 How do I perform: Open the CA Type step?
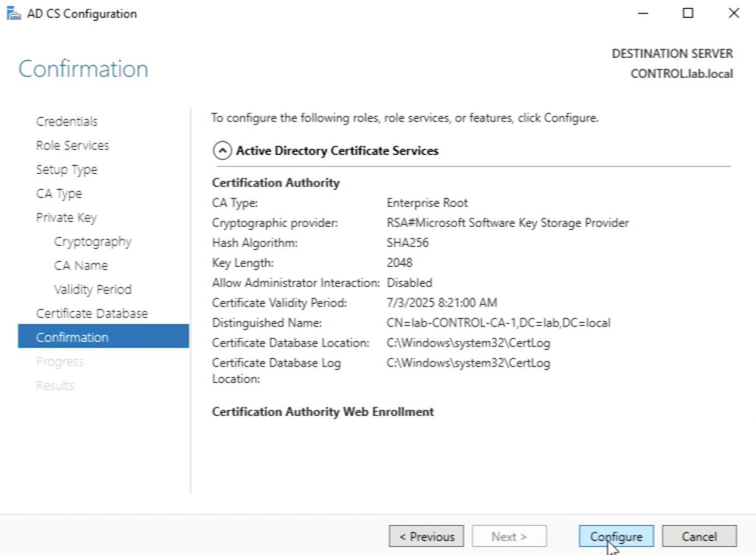[x=59, y=194]
